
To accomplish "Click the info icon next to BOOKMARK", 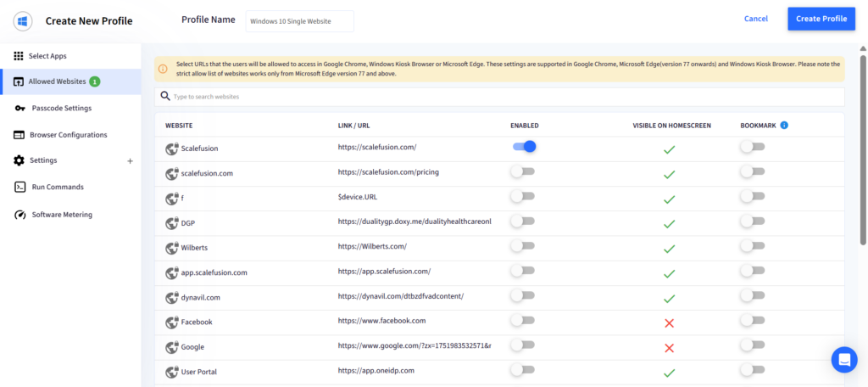I will 784,126.
